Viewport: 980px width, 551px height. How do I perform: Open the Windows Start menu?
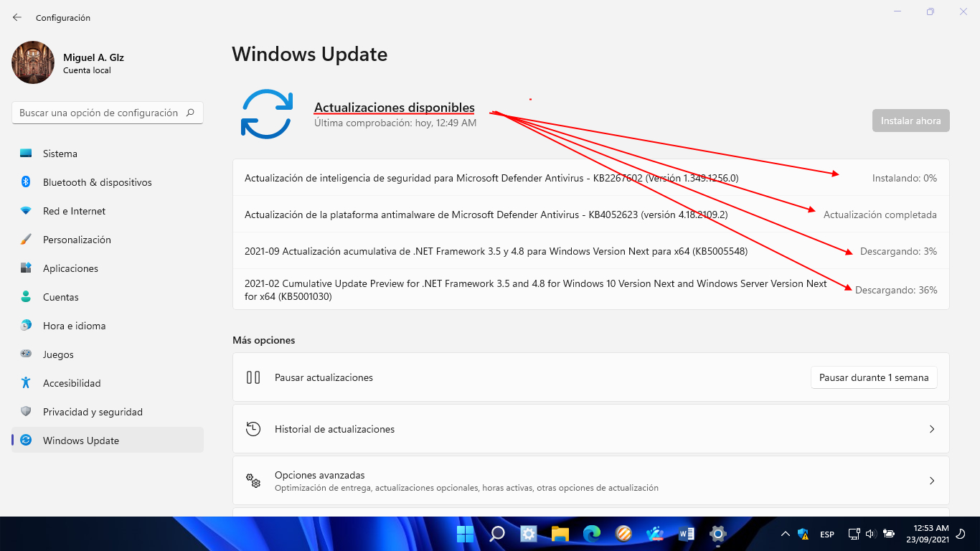pyautogui.click(x=465, y=534)
